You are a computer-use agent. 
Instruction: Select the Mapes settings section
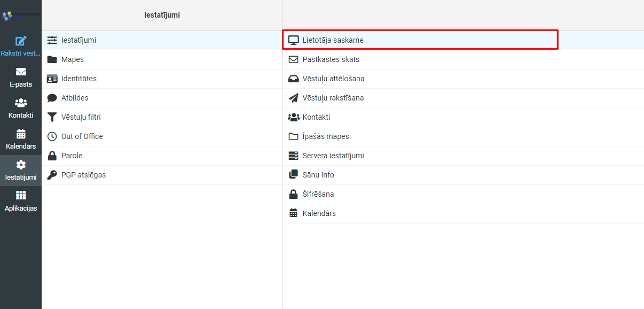(72, 59)
